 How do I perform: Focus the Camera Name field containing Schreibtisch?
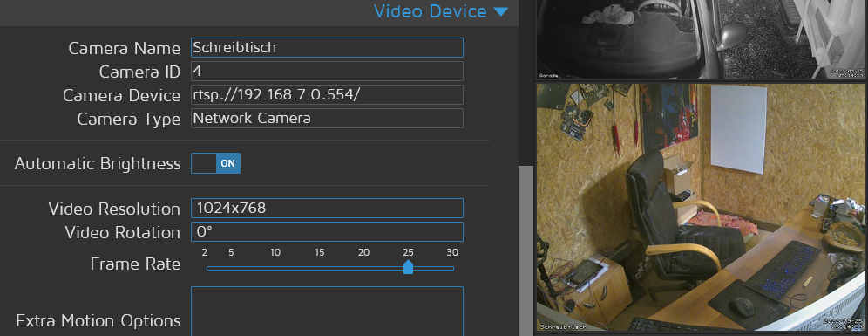[327, 48]
